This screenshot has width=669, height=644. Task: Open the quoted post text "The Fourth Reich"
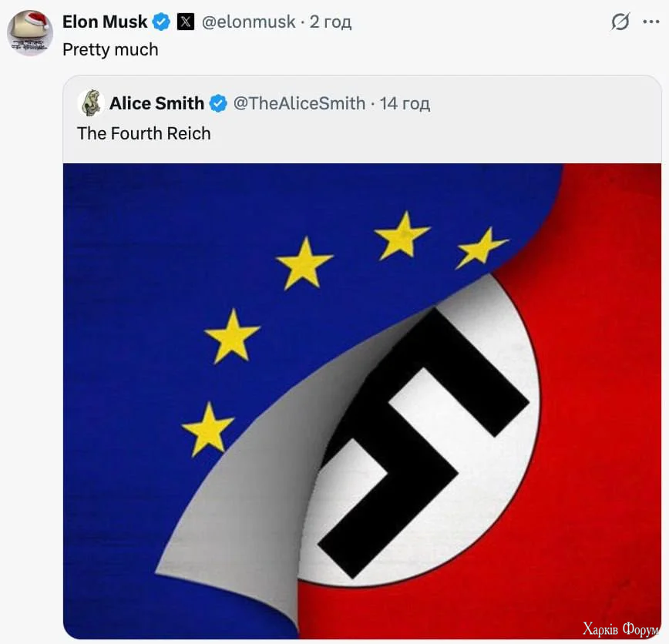tap(144, 133)
